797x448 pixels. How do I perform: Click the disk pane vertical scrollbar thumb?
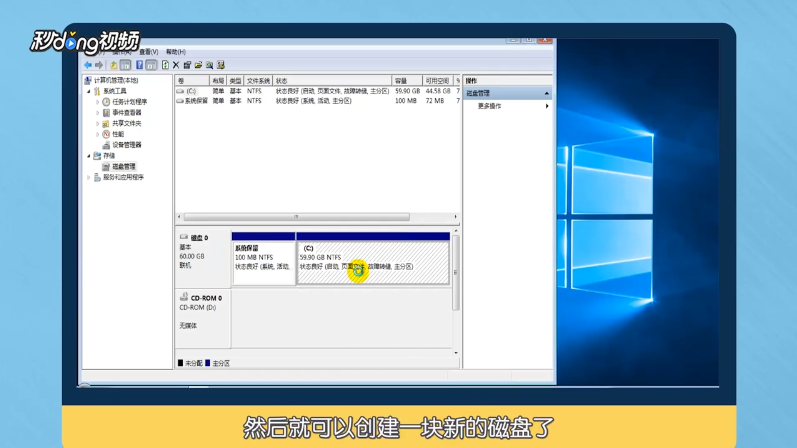pyautogui.click(x=455, y=273)
